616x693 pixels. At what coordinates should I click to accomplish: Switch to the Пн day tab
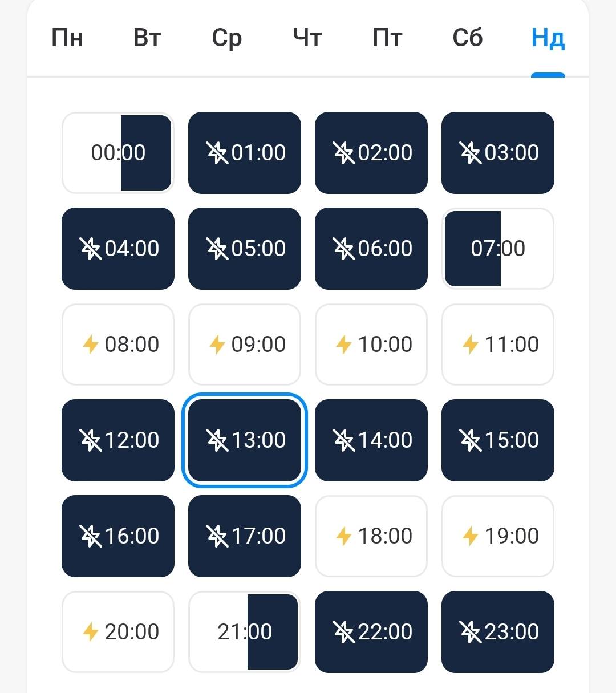click(x=67, y=38)
